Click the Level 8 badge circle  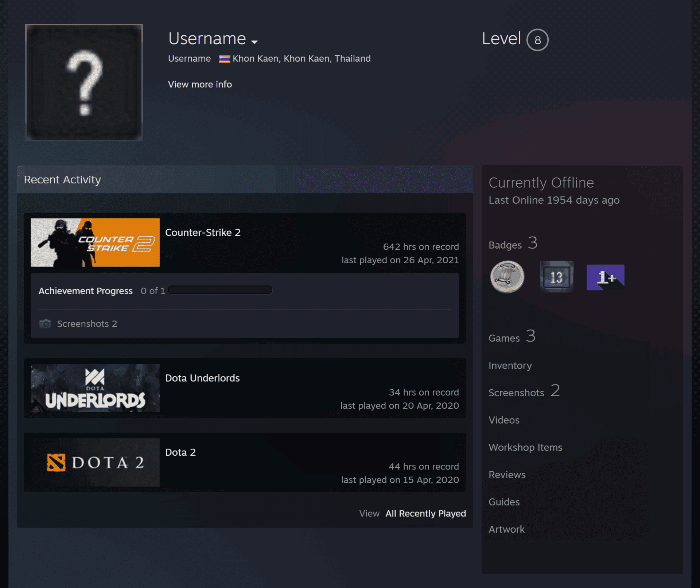pyautogui.click(x=537, y=40)
